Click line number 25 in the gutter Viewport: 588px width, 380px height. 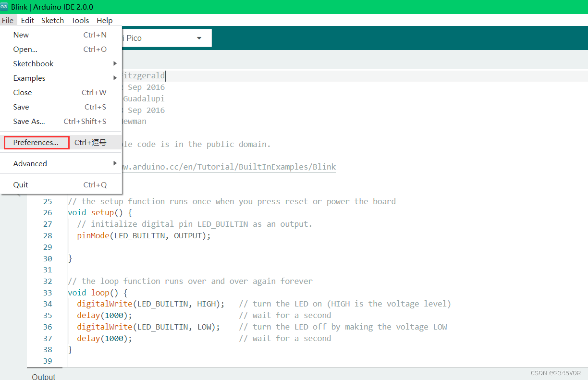tap(48, 201)
